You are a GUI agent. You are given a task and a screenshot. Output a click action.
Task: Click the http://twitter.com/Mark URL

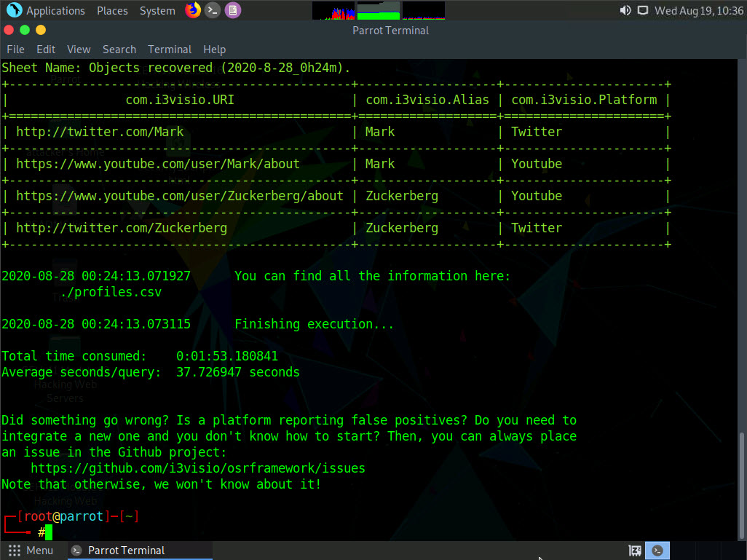[100, 132]
